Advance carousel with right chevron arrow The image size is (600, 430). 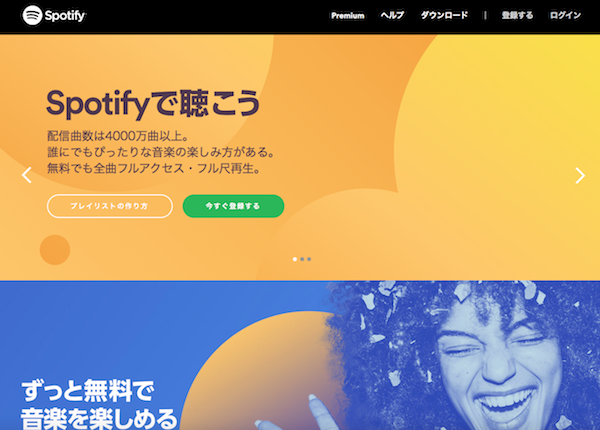[580, 176]
